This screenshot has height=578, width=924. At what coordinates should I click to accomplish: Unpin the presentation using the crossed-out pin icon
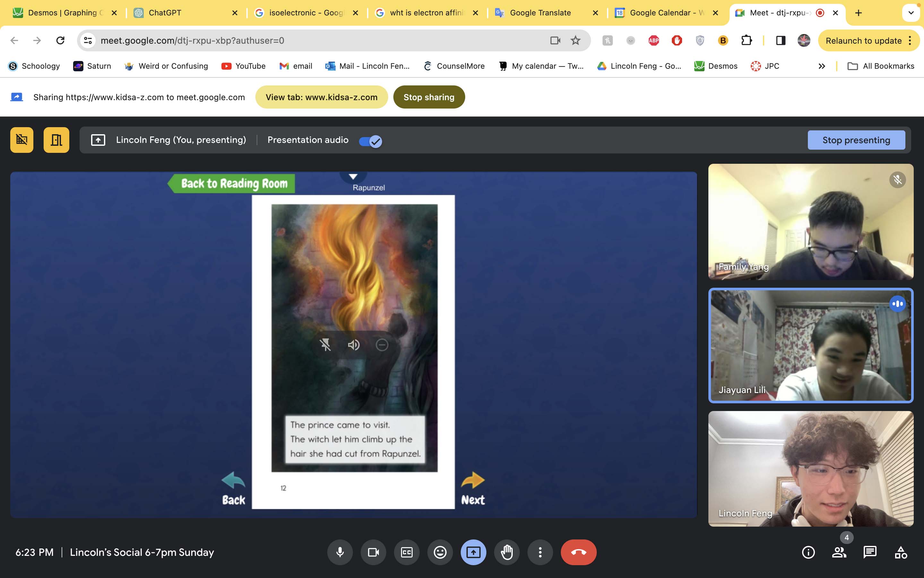[x=325, y=345]
